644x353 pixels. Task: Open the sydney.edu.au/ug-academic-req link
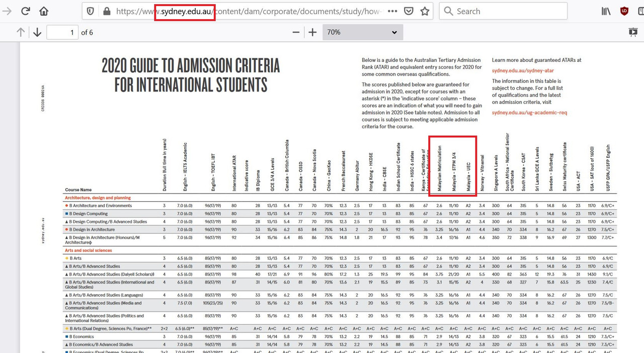tap(529, 113)
